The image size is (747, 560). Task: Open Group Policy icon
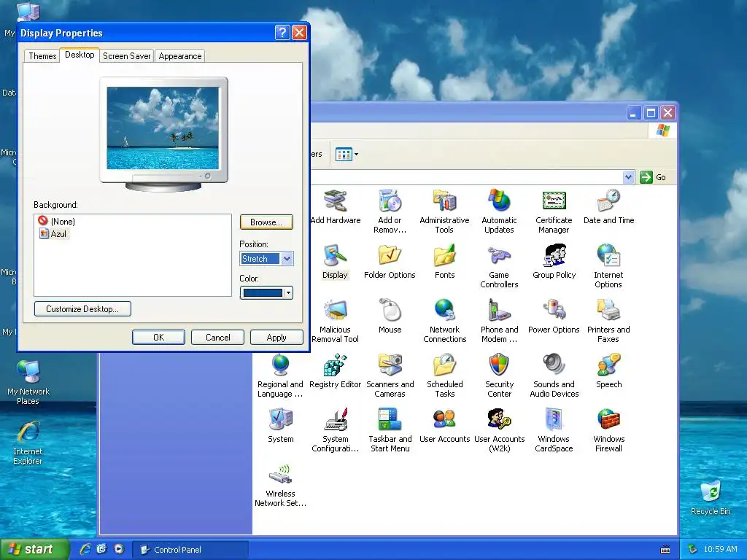click(554, 262)
